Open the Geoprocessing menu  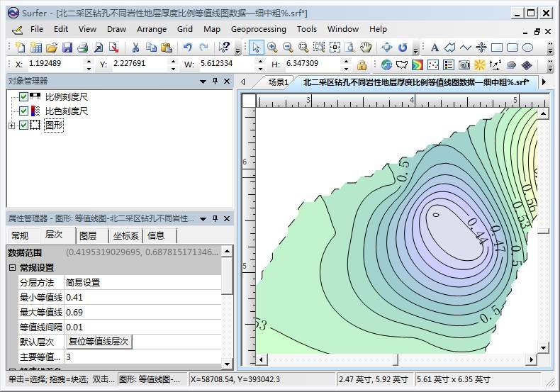coord(258,29)
